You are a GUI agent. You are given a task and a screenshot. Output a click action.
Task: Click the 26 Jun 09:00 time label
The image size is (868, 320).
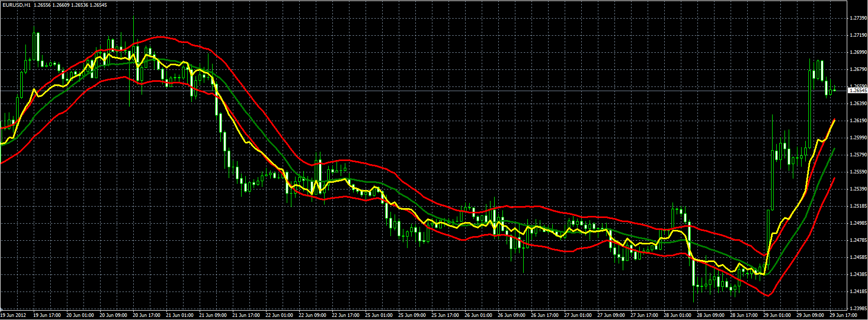[511, 315]
